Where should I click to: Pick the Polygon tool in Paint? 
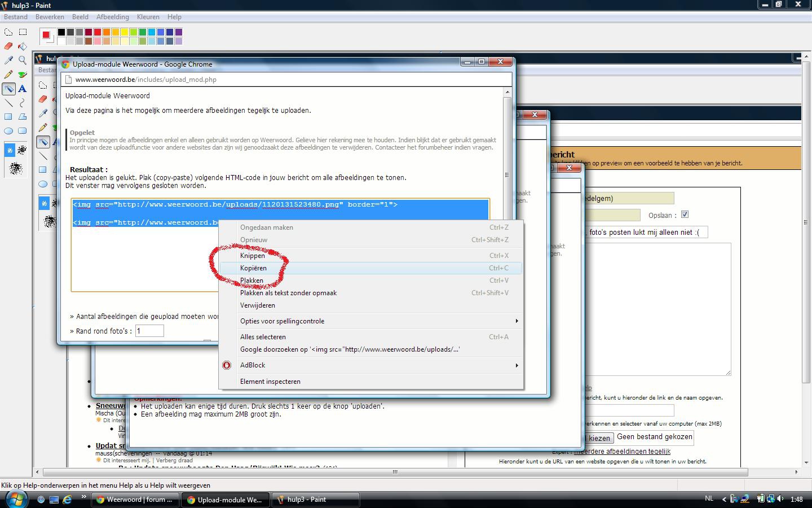click(x=23, y=117)
